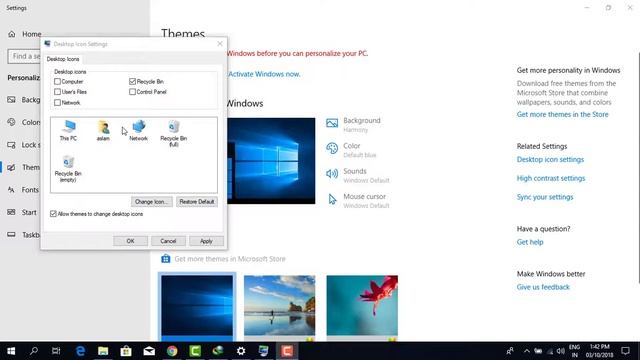Enable the Control Panel checkbox
Image resolution: width=640 pixels, height=360 pixels.
click(x=132, y=92)
